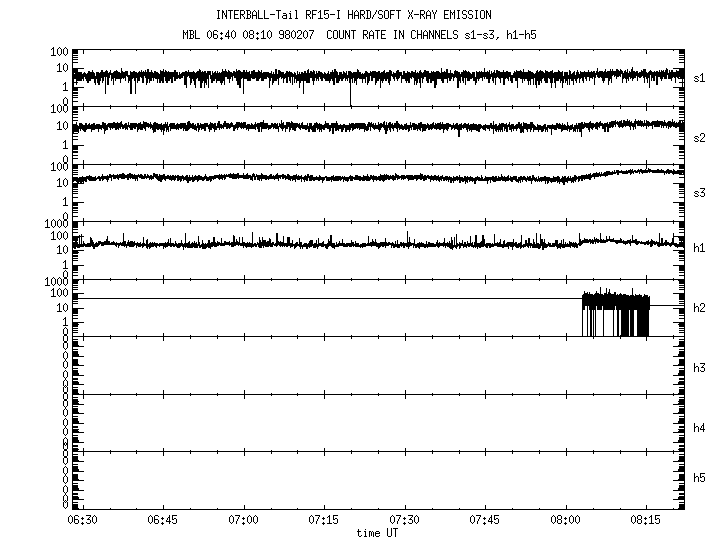Click the h4 channel label
The image size is (720, 550).
click(700, 428)
